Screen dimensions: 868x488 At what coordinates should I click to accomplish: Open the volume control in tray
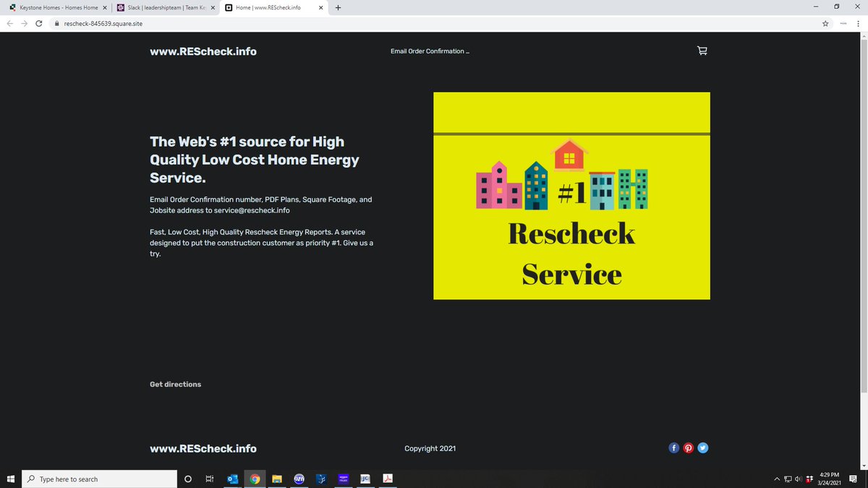point(798,479)
